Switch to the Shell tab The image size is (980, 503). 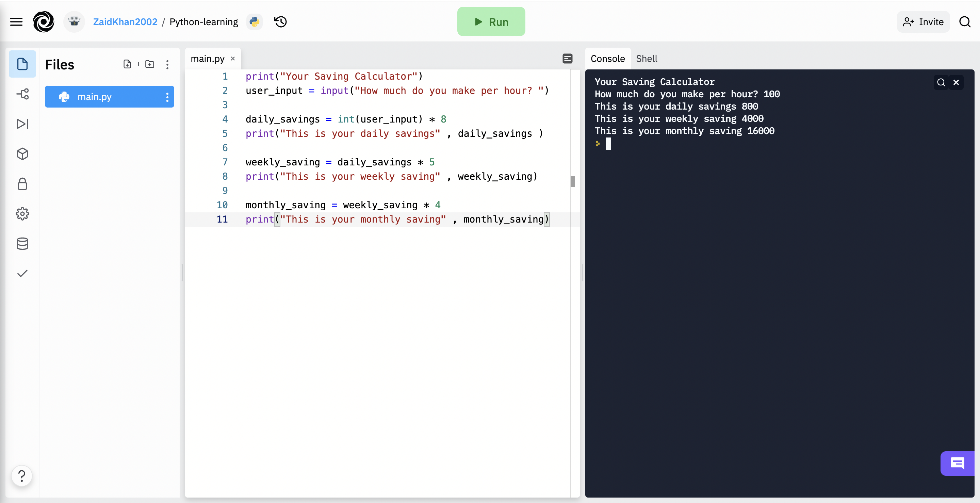647,59
